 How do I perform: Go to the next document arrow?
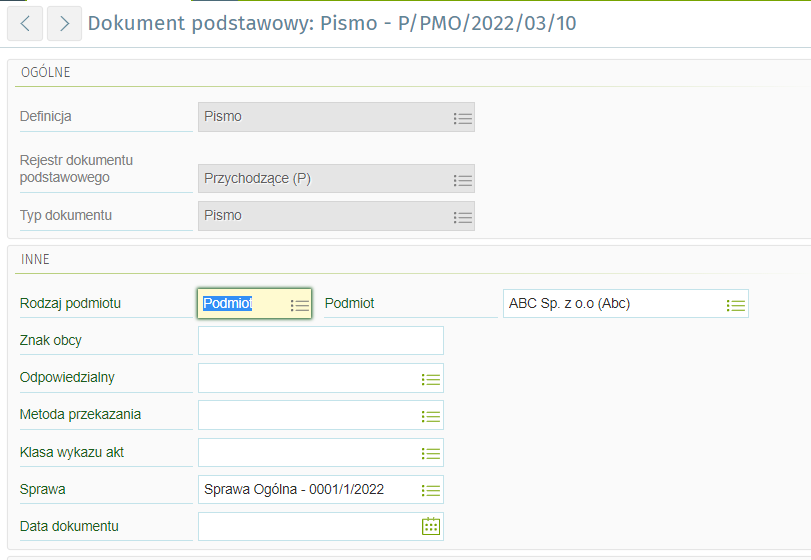64,23
